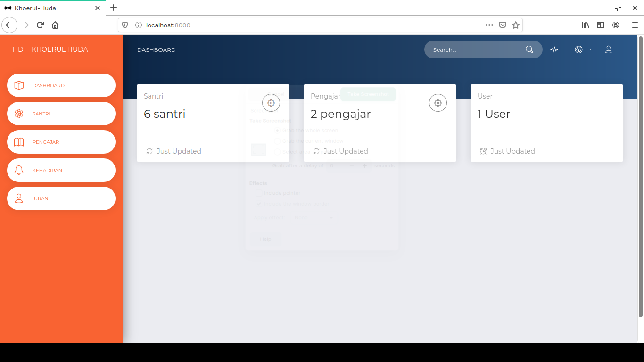Click the map icon beside Pengajar
Viewport: 644px width, 362px height.
19,142
